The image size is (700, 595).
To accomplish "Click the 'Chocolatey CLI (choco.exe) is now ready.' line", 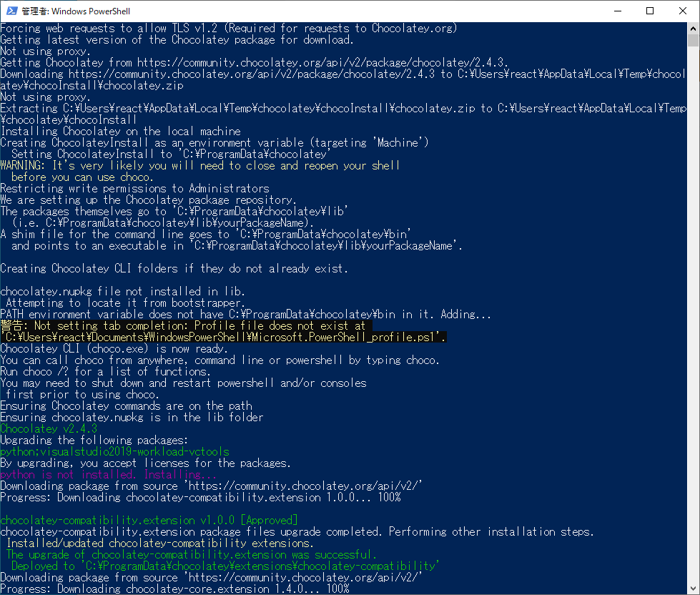I will click(x=114, y=348).
